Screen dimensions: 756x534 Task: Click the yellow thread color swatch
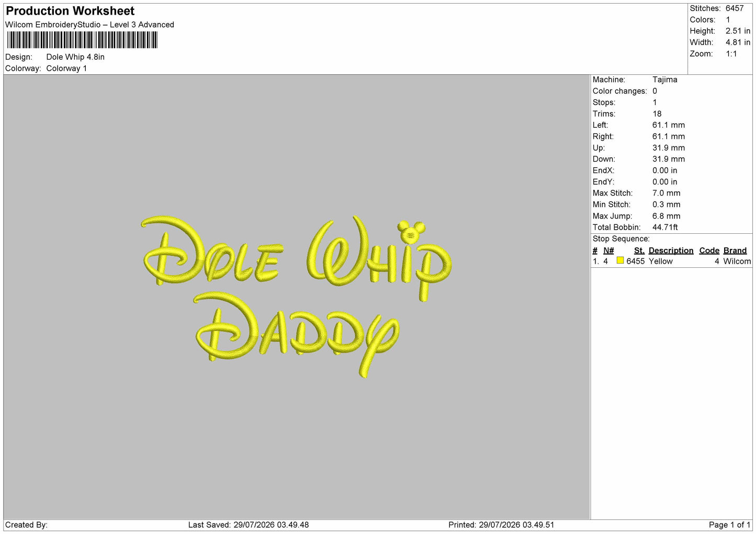620,260
